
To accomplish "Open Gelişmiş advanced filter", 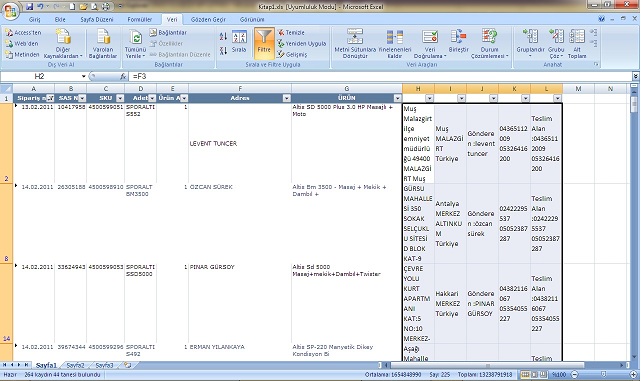I will [x=292, y=54].
